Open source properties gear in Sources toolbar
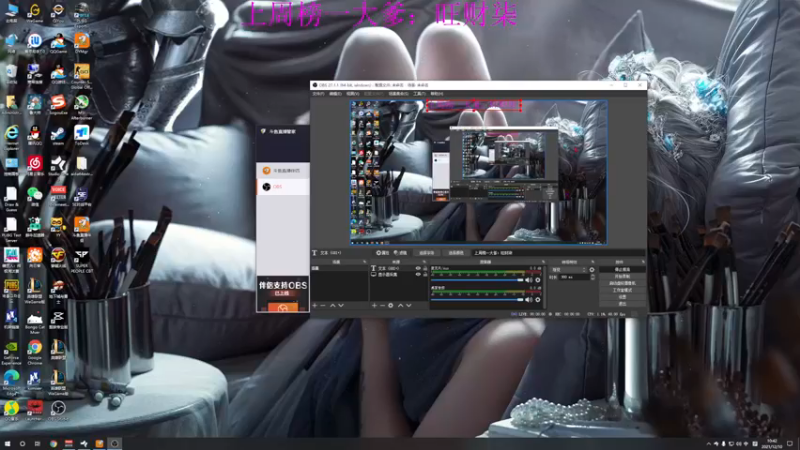Screen dimensions: 800x450 pyautogui.click(x=391, y=305)
